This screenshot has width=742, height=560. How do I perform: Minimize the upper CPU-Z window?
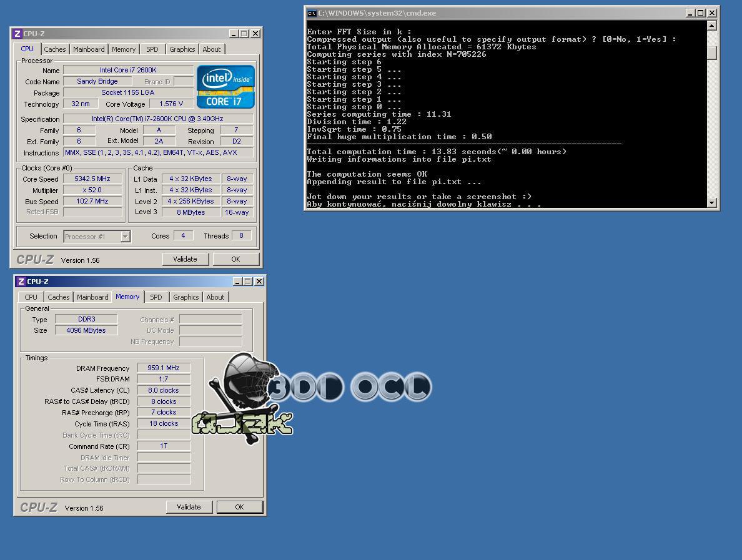pyautogui.click(x=234, y=34)
